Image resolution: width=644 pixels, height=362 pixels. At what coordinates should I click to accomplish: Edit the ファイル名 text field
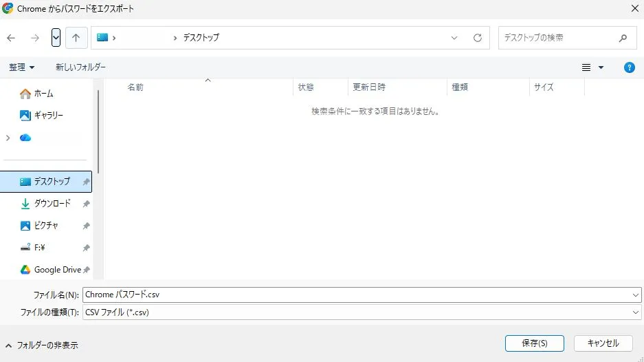coord(357,295)
